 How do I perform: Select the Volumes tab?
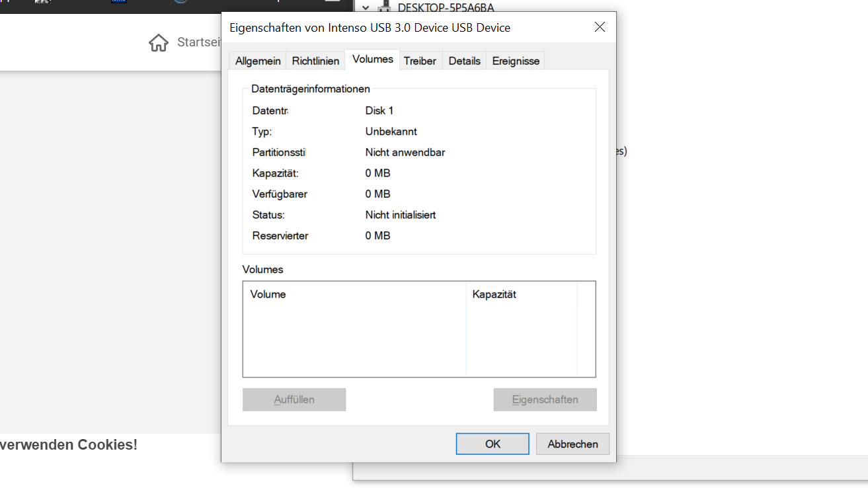[373, 60]
